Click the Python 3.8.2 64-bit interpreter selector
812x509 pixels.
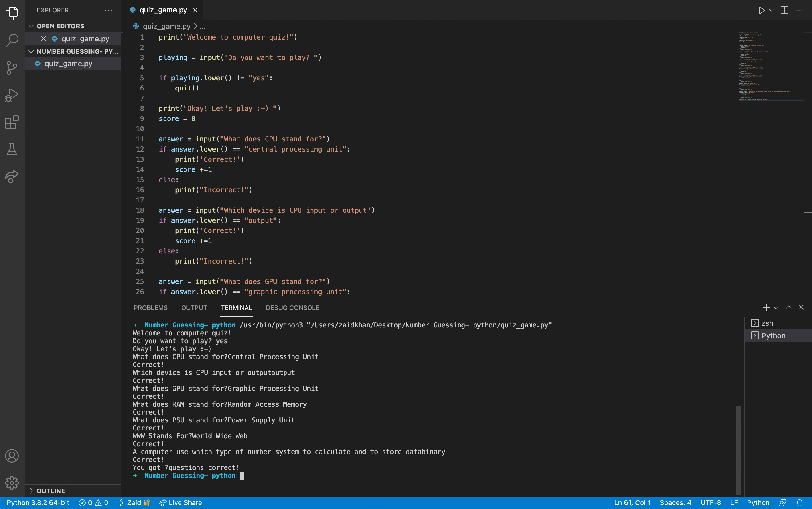click(38, 502)
